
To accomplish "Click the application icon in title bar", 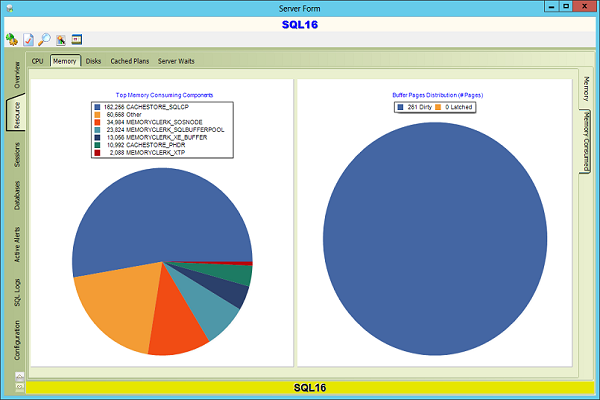I will [x=9, y=7].
